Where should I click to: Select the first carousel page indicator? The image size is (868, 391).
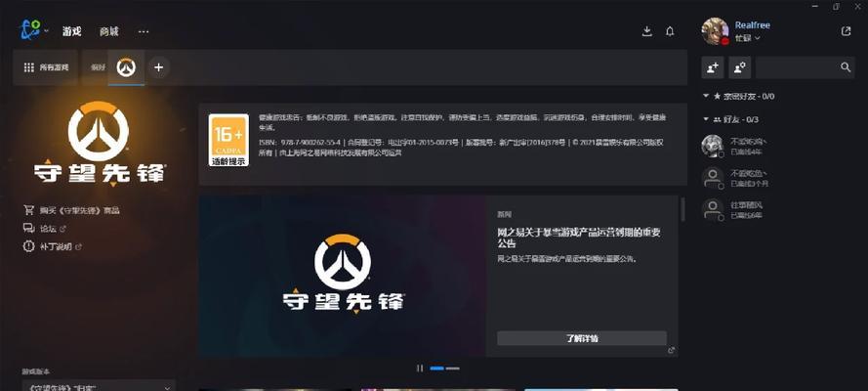[436, 369]
